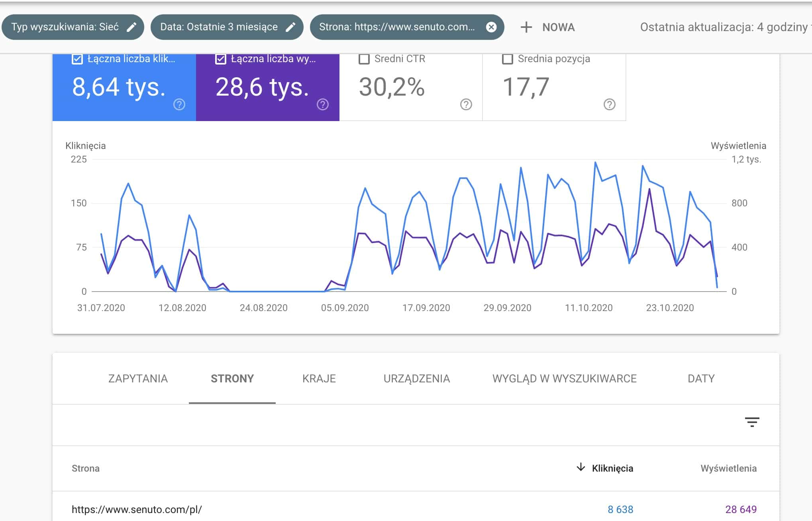
Task: Open WYGLĄD W WYSZUKIWARCE tab
Action: tap(565, 378)
